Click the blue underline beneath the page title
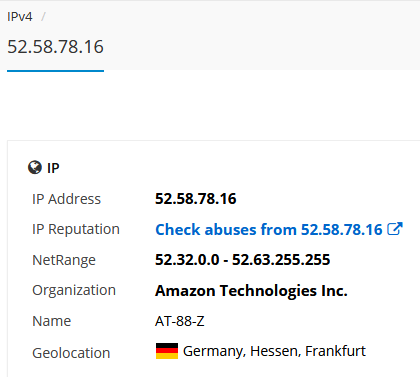Screen dimensions: 420x377 [x=55, y=71]
